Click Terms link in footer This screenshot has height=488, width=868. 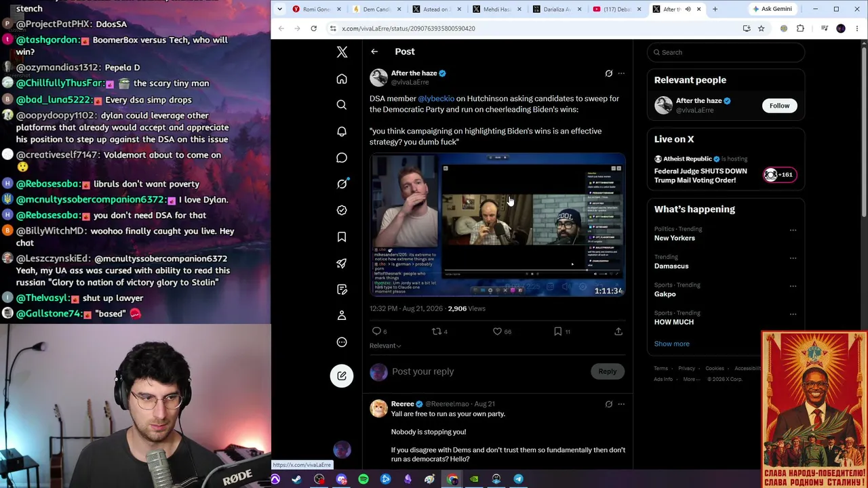[661, 369]
